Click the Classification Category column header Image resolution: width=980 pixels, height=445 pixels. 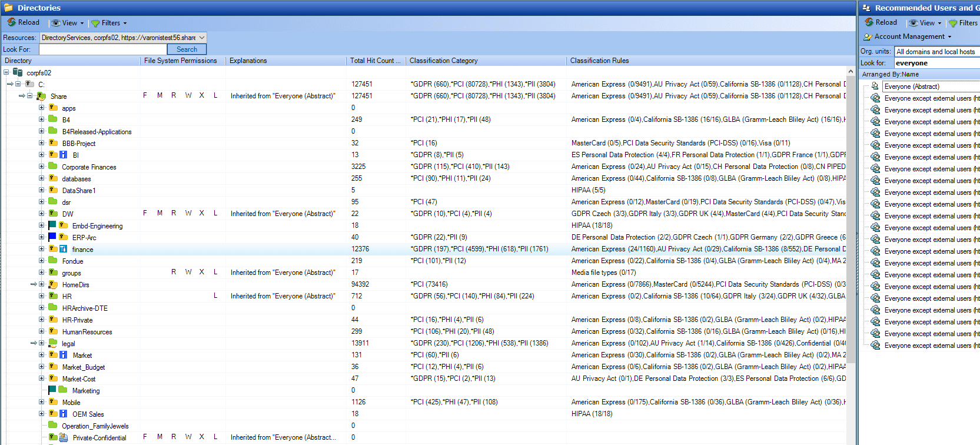(x=486, y=61)
